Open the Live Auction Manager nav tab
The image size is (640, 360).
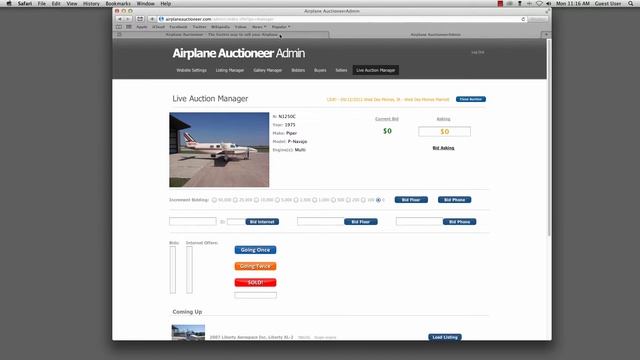tap(376, 70)
